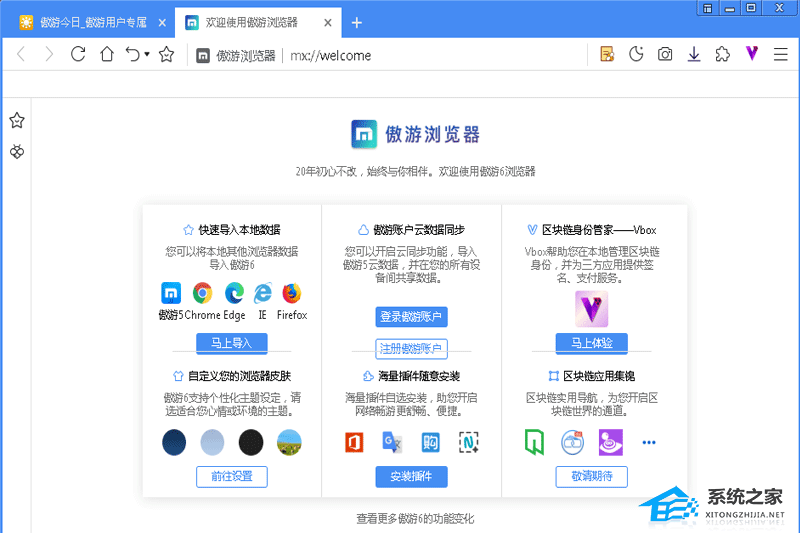Click the 马上导入 button
The height and width of the screenshot is (533, 800).
pos(232,343)
